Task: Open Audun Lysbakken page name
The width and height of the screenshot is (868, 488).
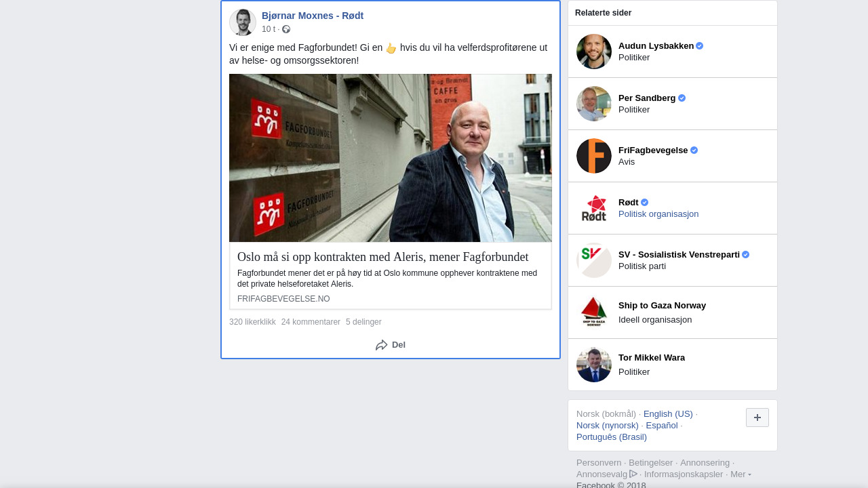Action: click(656, 46)
